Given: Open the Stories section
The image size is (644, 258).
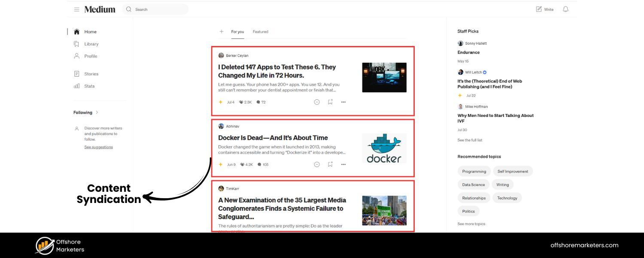Looking at the screenshot, I should [x=91, y=74].
